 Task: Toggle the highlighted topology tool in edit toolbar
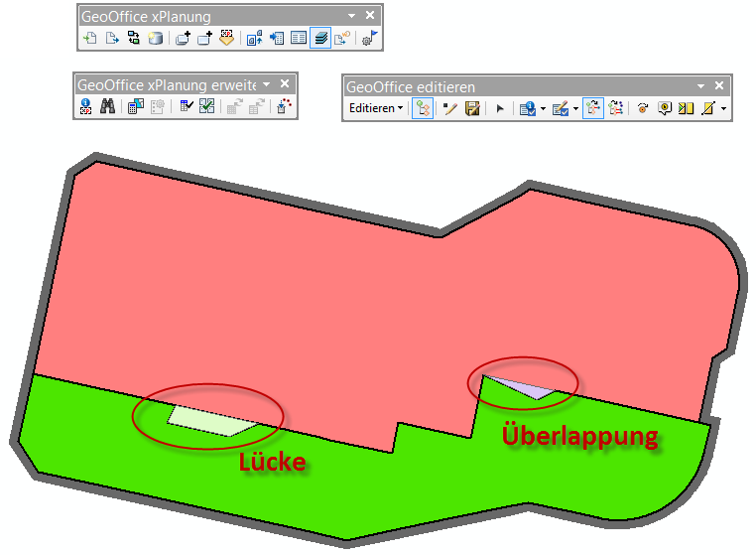(592, 108)
